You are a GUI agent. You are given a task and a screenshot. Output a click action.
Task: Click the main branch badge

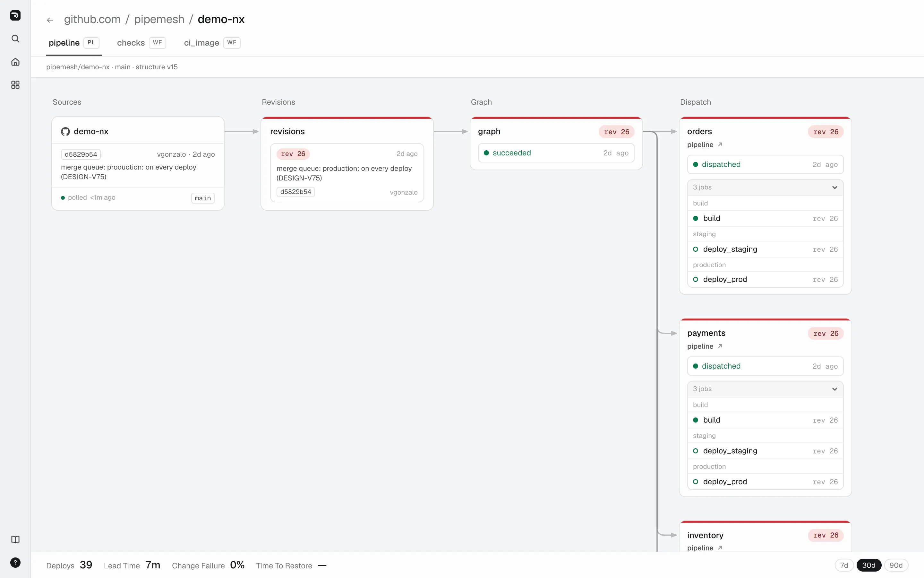(203, 198)
